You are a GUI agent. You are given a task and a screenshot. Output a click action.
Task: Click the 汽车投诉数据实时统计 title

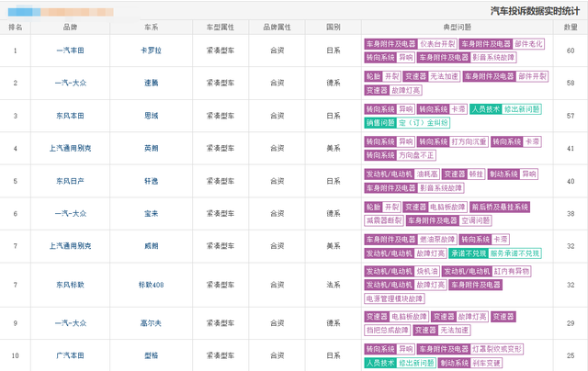[x=535, y=11]
